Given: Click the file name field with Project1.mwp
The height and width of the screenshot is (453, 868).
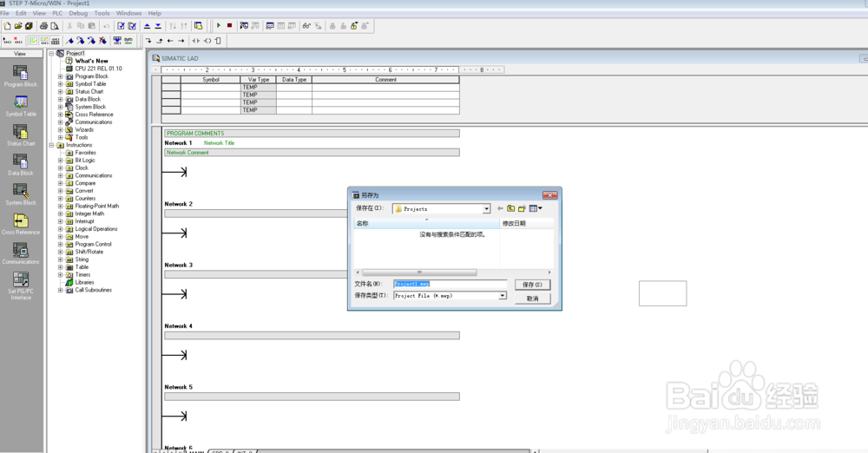Looking at the screenshot, I should (x=450, y=284).
